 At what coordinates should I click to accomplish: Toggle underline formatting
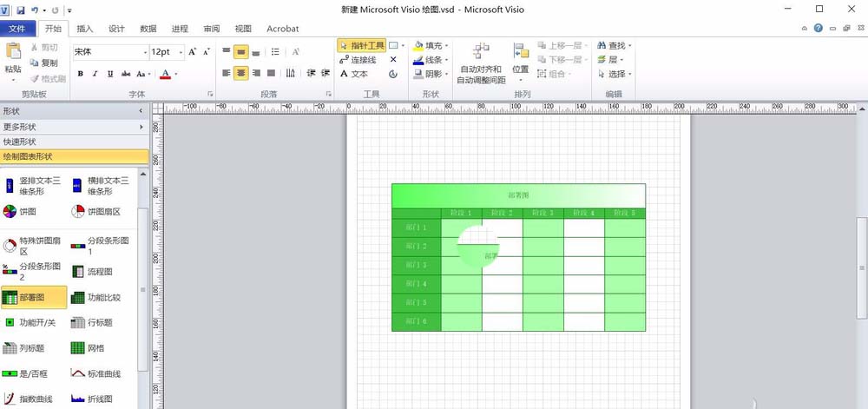110,74
